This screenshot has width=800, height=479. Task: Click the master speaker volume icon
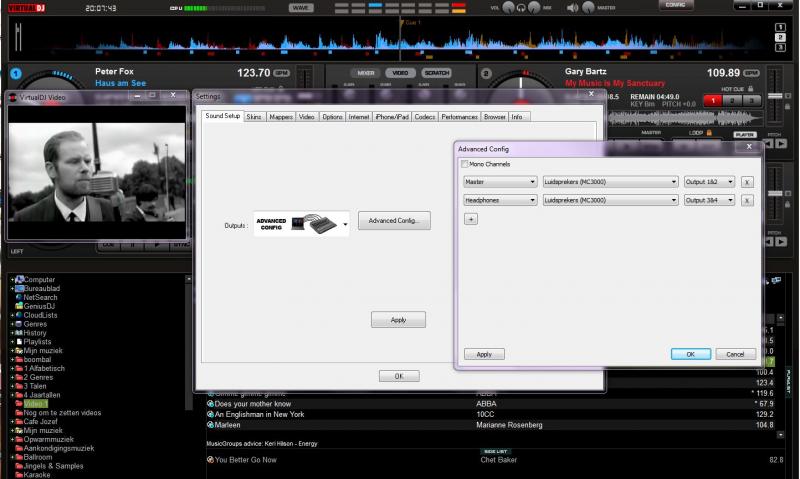pyautogui.click(x=572, y=8)
